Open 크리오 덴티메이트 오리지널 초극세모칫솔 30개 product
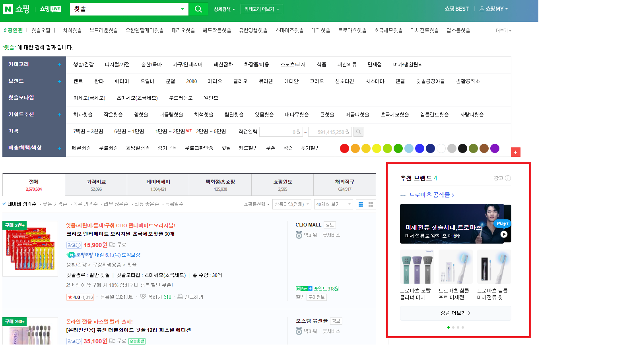The height and width of the screenshot is (364, 633). (x=120, y=234)
